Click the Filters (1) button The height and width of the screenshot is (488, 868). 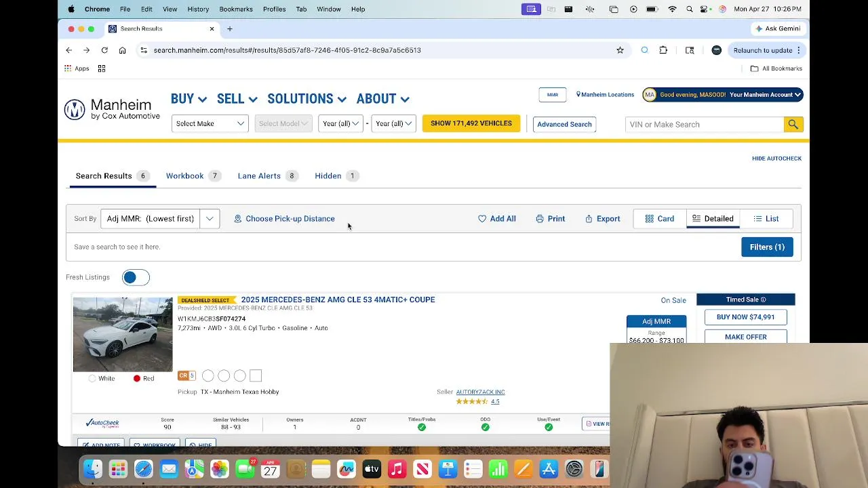(x=767, y=247)
